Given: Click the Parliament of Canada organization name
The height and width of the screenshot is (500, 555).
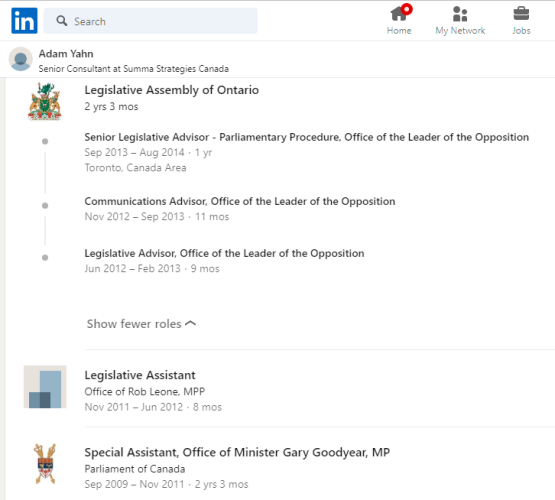Looking at the screenshot, I should point(135,469).
